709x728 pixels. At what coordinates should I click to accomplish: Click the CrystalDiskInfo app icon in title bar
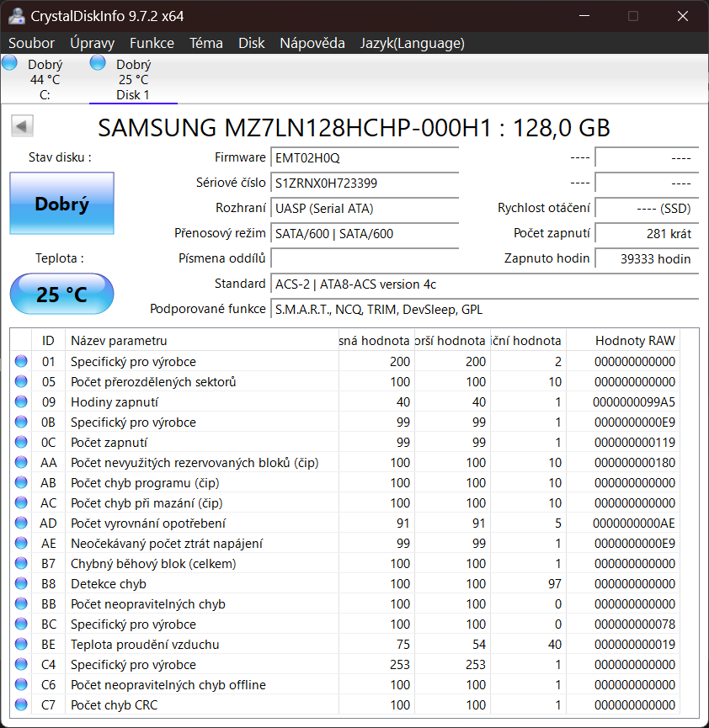[16, 16]
